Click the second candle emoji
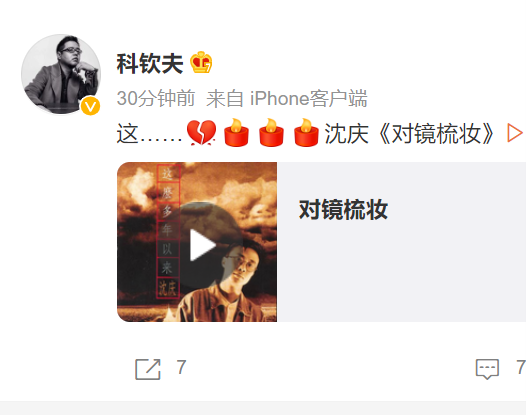This screenshot has width=526, height=415. (x=271, y=133)
